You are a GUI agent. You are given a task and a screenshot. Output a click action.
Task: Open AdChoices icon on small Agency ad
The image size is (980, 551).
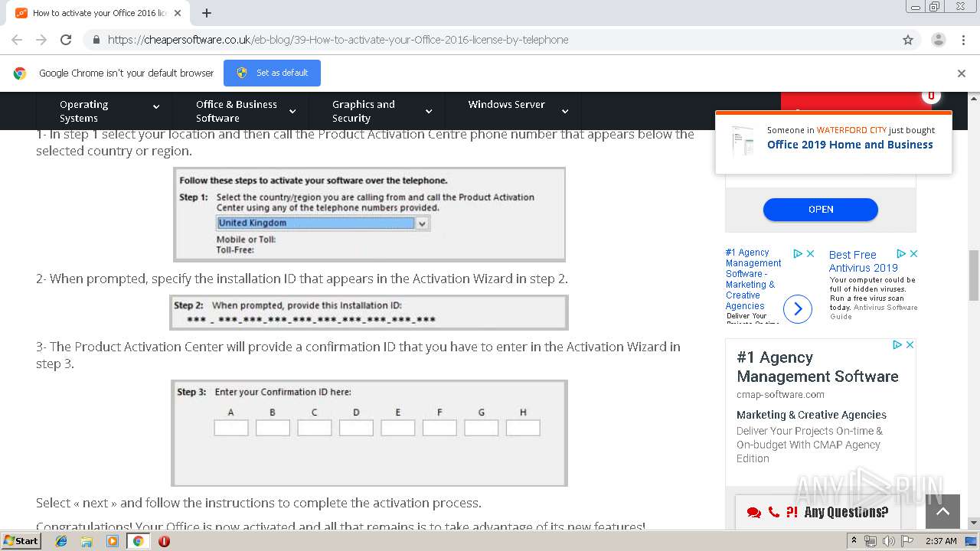tap(798, 253)
